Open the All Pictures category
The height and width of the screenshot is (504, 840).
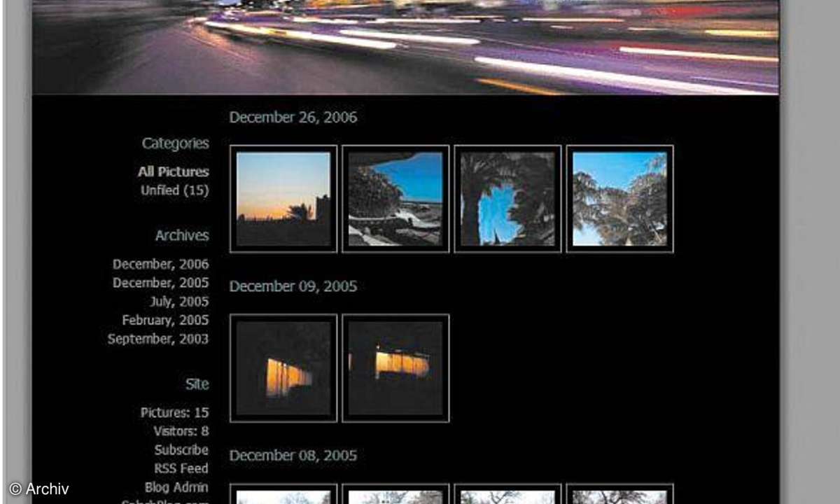point(173,171)
